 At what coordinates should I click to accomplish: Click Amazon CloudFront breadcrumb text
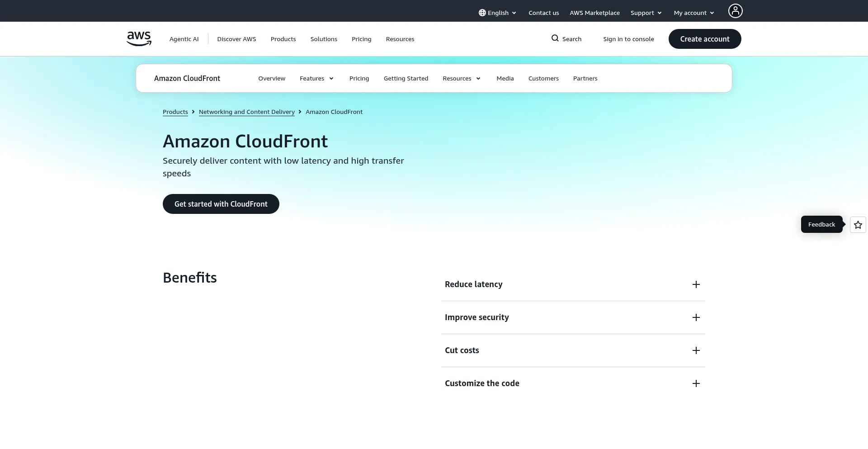click(334, 112)
